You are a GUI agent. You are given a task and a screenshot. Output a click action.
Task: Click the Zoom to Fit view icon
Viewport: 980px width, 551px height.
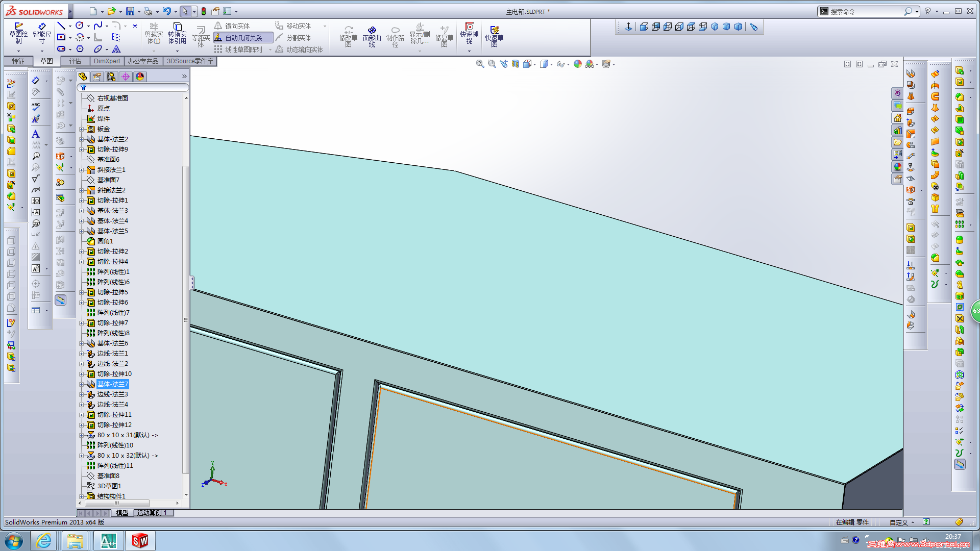pos(480,64)
